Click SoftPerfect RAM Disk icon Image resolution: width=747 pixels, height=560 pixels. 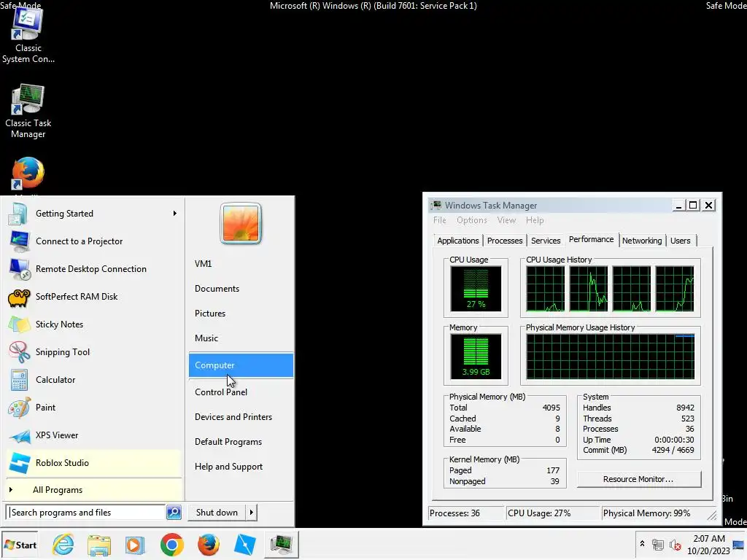click(19, 297)
